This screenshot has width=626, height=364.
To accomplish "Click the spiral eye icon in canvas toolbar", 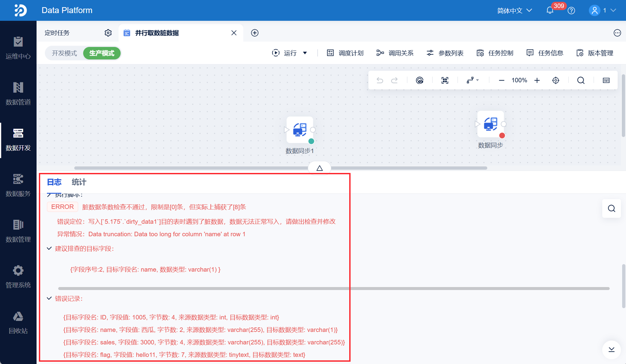I will 419,80.
